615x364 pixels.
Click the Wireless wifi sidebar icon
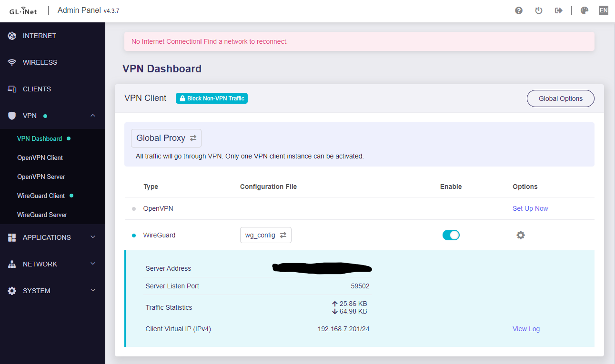(x=12, y=62)
